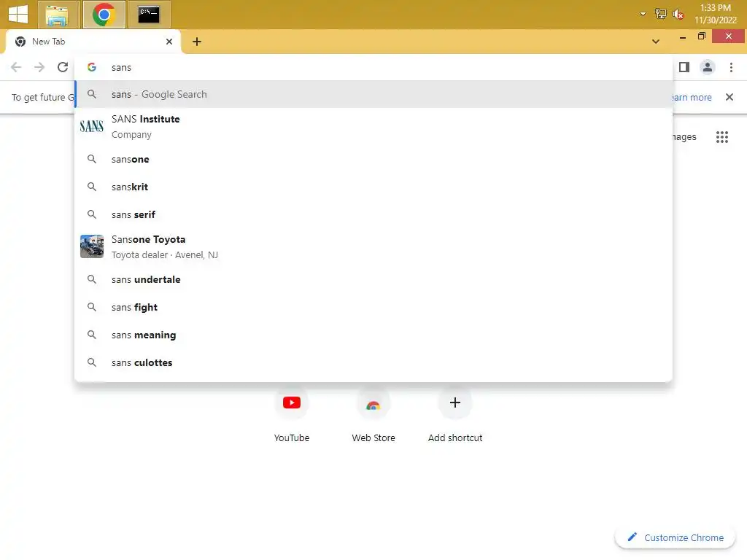
Task: Close the New Tab tab
Action: [169, 42]
